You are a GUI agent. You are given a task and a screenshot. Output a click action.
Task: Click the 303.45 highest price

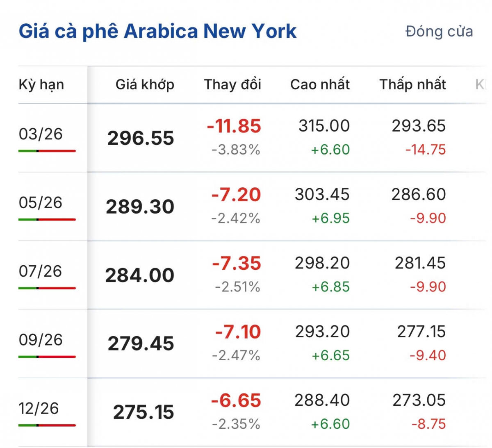(322, 194)
